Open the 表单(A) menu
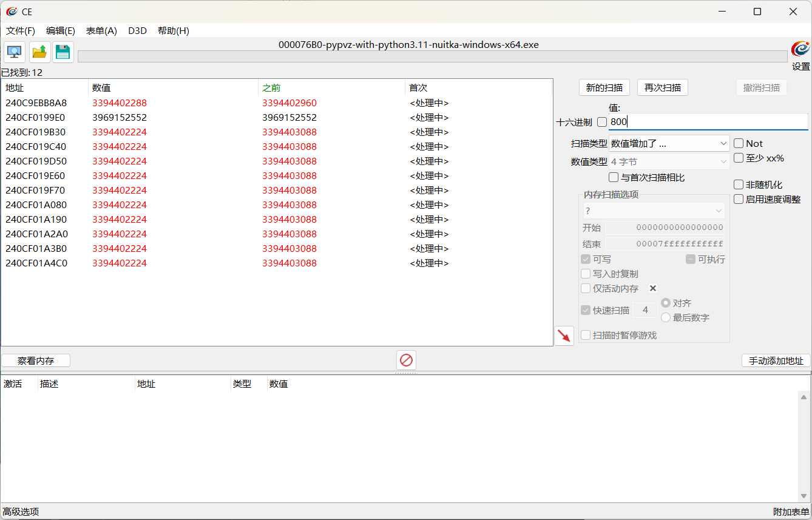812x520 pixels. click(x=101, y=31)
